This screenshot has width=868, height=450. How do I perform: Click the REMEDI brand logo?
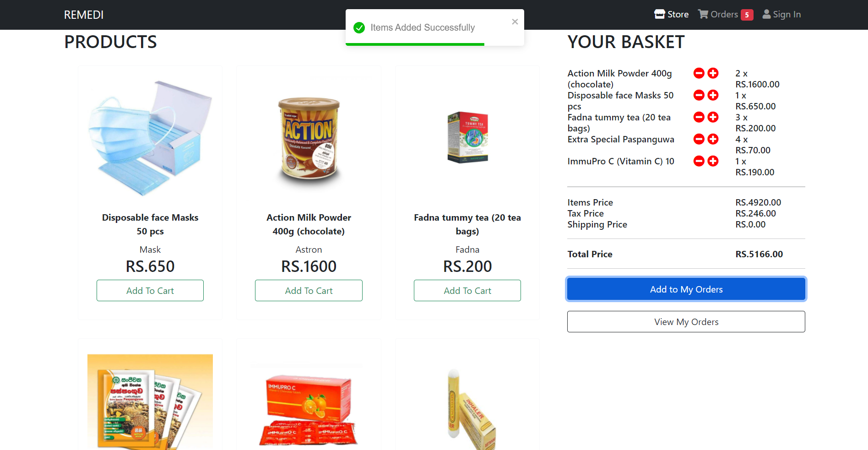(x=84, y=15)
